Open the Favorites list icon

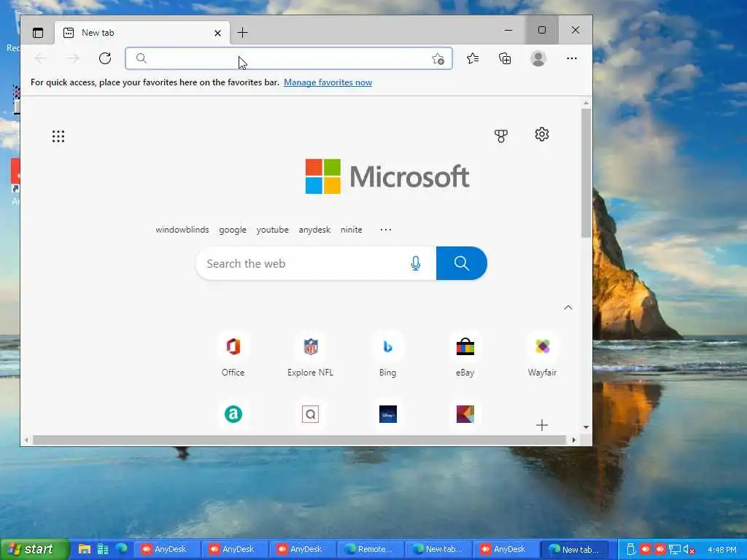[x=473, y=58]
